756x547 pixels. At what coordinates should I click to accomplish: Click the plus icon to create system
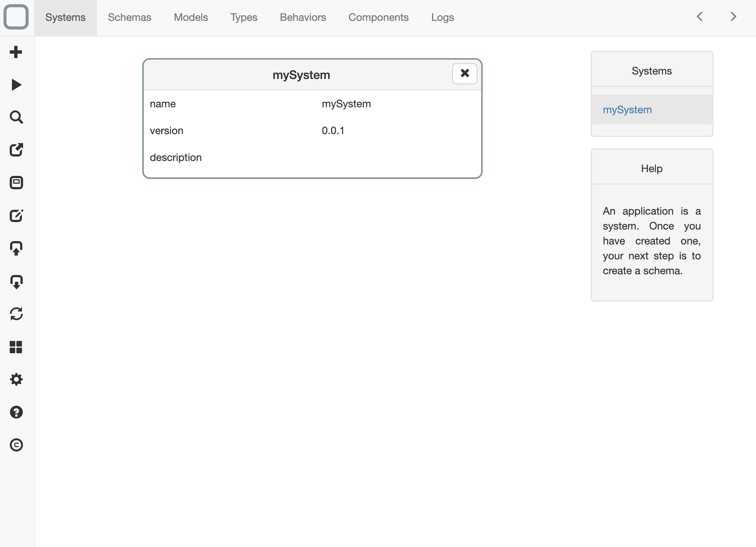click(x=16, y=52)
